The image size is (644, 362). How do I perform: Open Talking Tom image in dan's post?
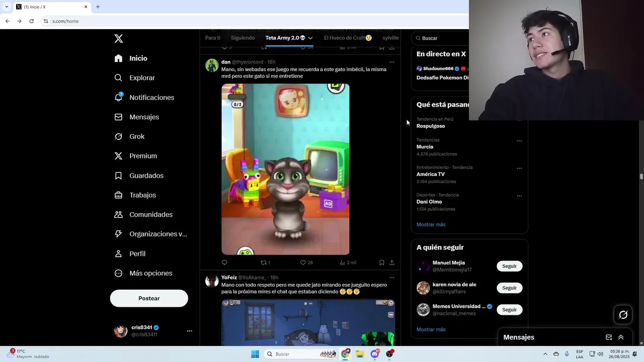coord(285,169)
